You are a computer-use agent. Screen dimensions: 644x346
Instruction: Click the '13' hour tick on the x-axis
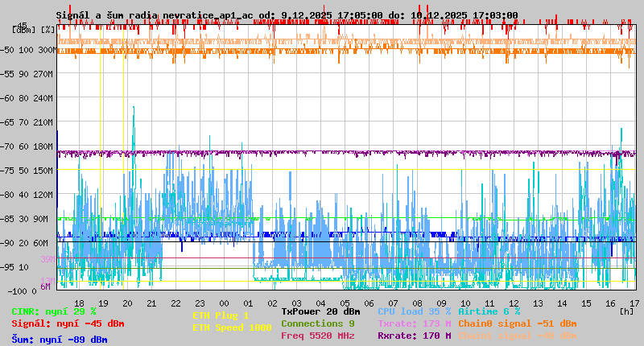coord(538,303)
